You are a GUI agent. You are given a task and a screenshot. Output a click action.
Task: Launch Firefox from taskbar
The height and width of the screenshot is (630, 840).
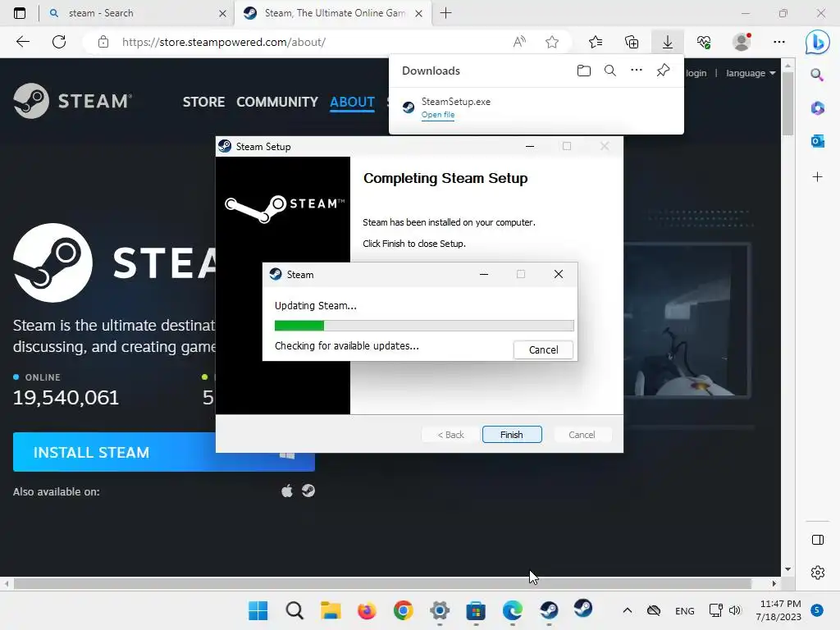[367, 610]
